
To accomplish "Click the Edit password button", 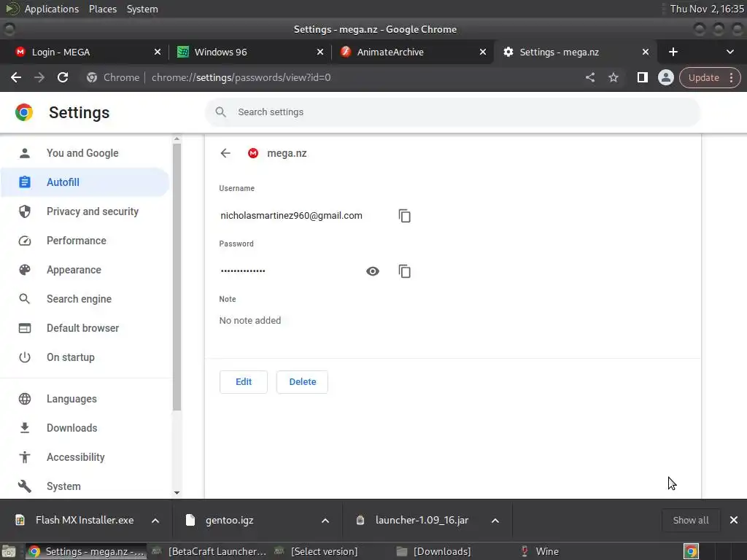I will point(244,382).
